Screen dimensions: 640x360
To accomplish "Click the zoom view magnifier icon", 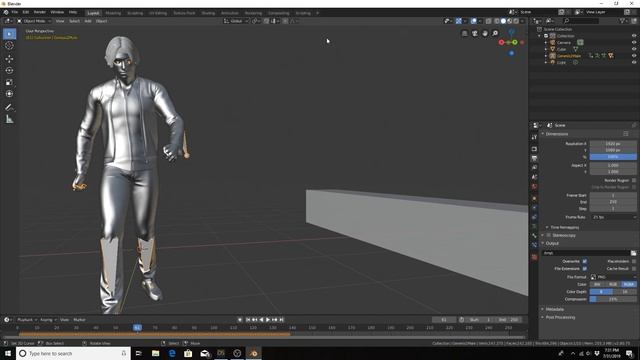I will click(495, 33).
